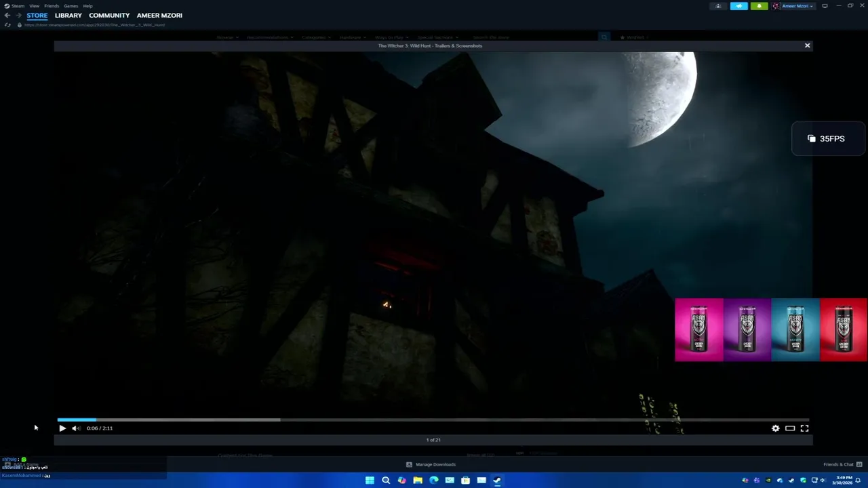Open the Steam menu

pos(15,5)
